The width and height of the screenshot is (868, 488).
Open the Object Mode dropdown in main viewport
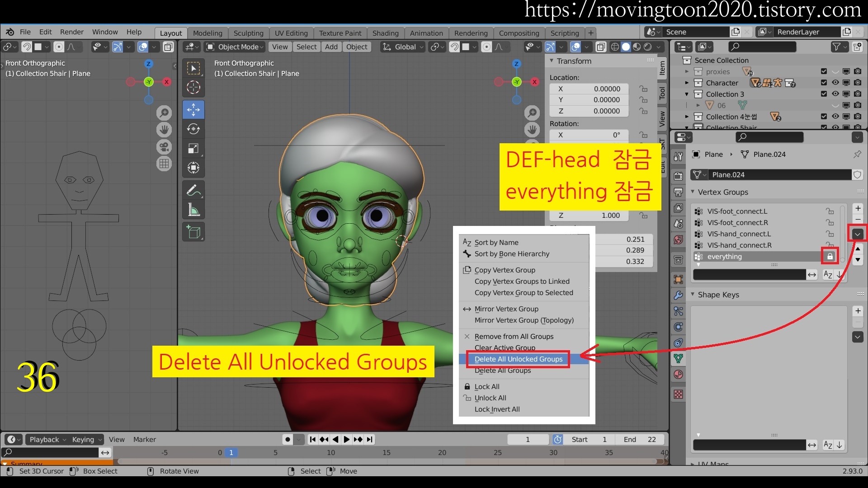point(235,47)
